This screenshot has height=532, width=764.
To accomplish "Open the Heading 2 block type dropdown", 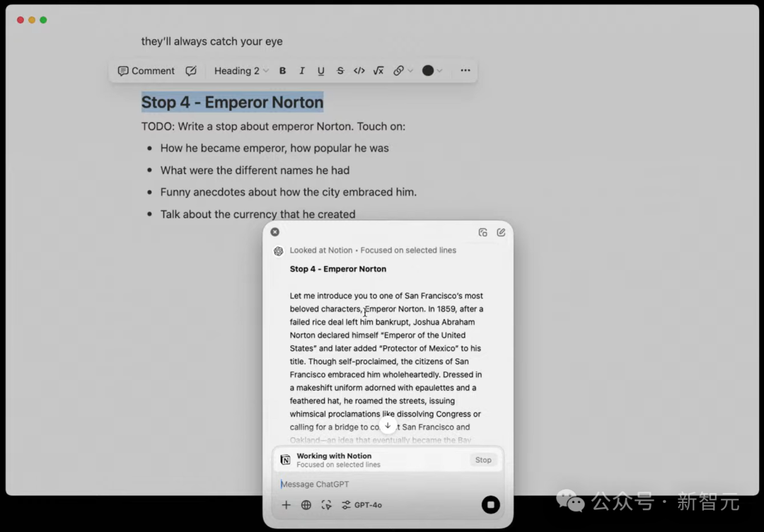I will click(x=241, y=71).
